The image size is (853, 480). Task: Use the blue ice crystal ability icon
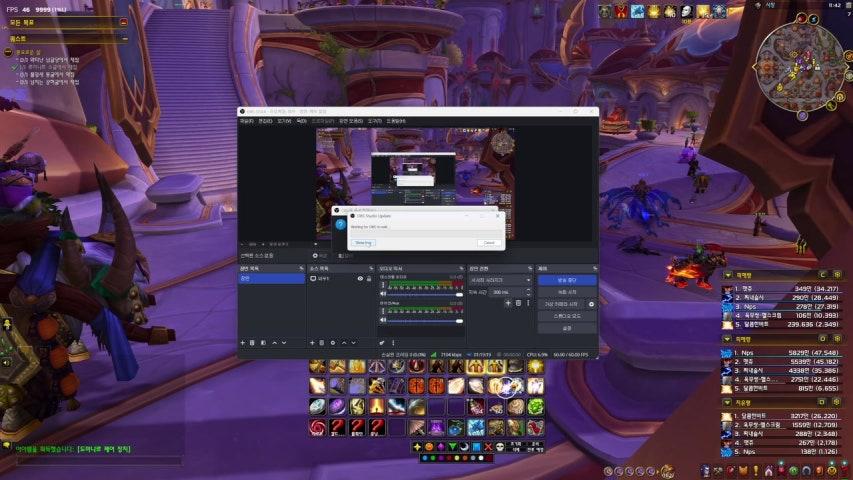(475, 427)
